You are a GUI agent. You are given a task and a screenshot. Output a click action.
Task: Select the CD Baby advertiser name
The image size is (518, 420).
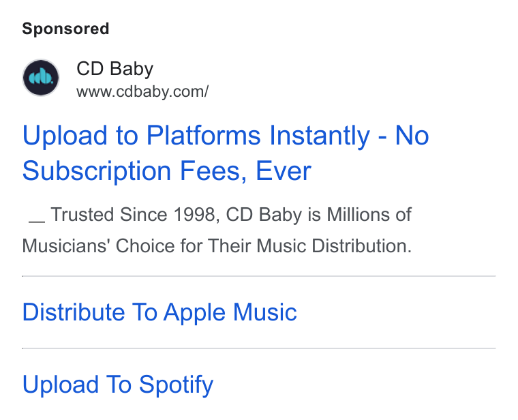click(115, 69)
